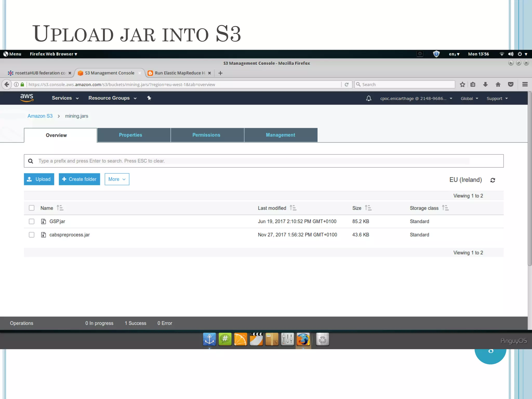
Task: Click the bookmark star icon
Action: tap(462, 84)
